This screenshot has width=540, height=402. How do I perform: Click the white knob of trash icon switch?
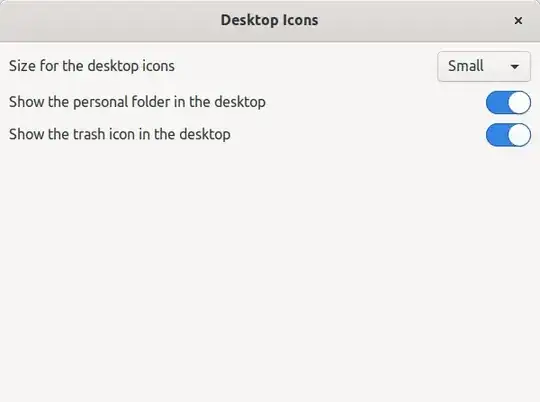coord(519,135)
